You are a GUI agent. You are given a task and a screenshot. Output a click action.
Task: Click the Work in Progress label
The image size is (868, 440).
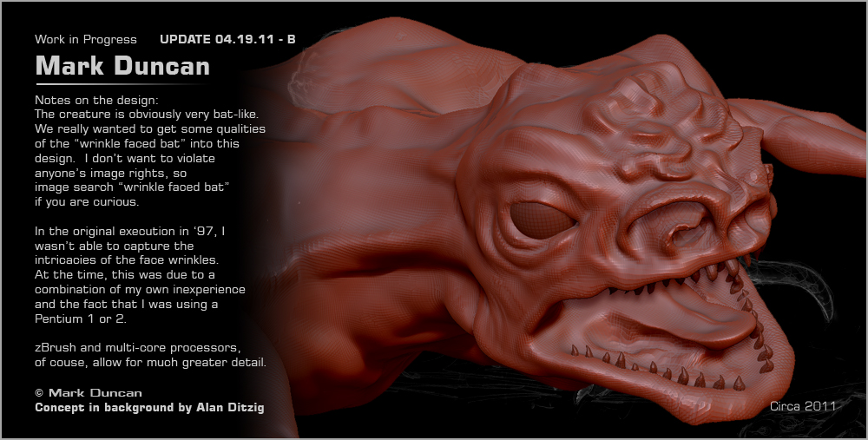pos(85,39)
